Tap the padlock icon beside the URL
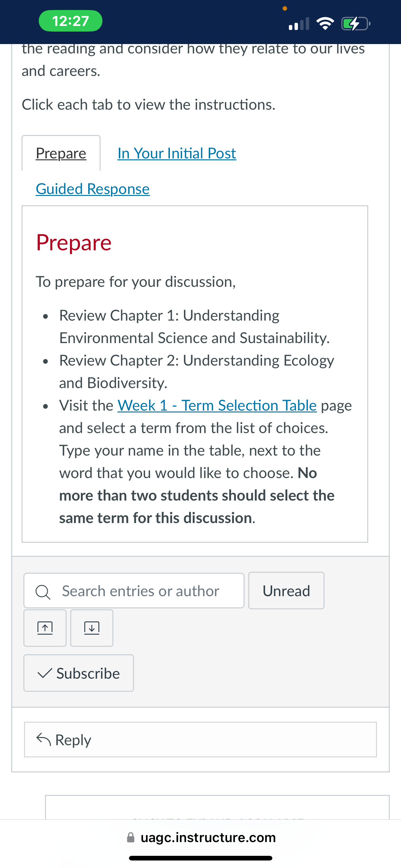Image resolution: width=401 pixels, height=868 pixels. click(131, 837)
